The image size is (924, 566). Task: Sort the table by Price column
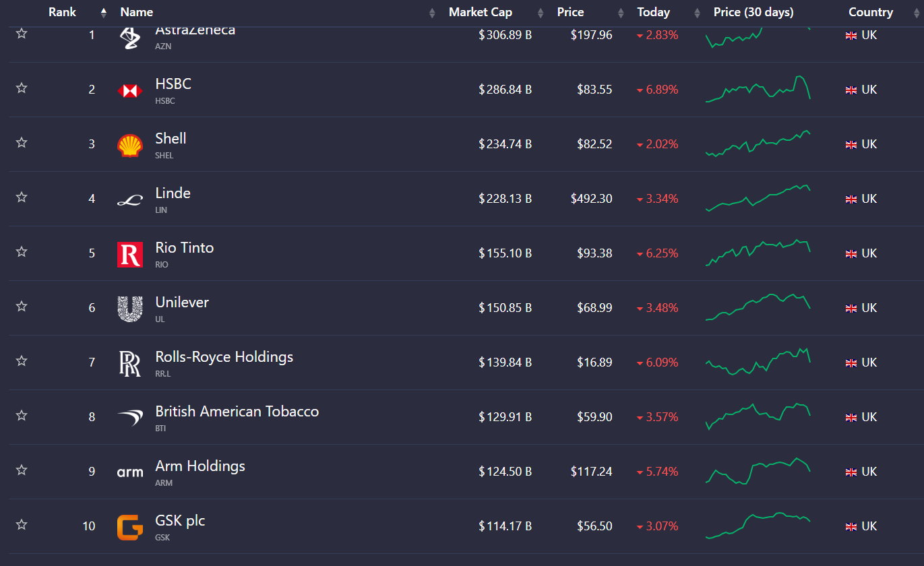[570, 12]
